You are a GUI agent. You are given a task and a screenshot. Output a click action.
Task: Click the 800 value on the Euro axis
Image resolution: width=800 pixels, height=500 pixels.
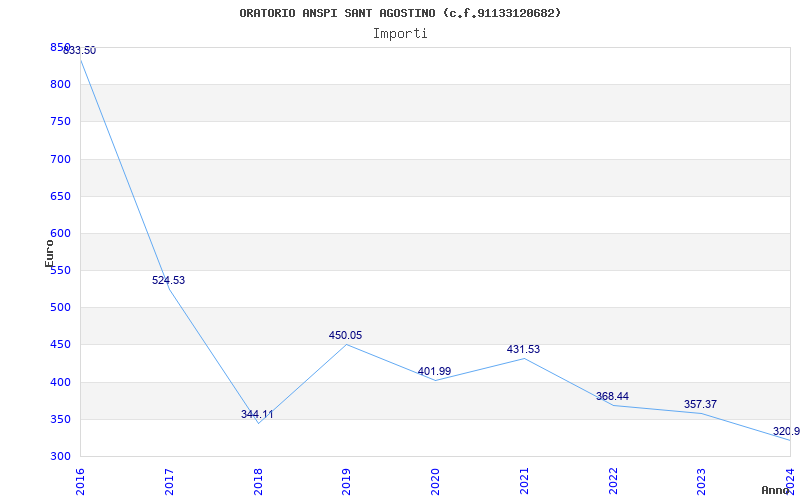[59, 85]
